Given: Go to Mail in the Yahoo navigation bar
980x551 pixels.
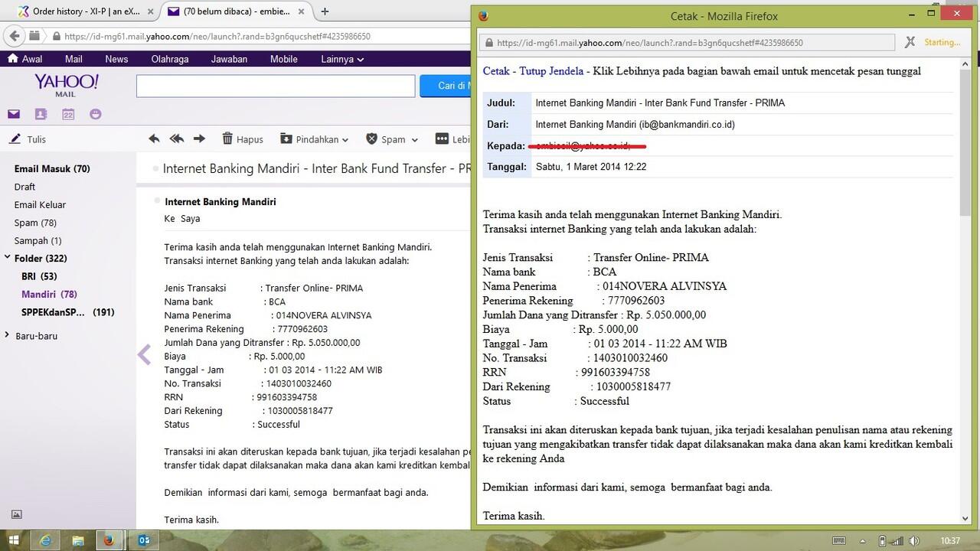Looking at the screenshot, I should tap(73, 59).
